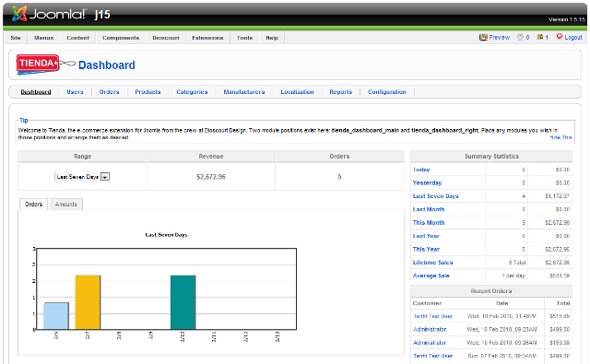This screenshot has width=590, height=364.
Task: Click the Revenue column header
Action: (211, 156)
